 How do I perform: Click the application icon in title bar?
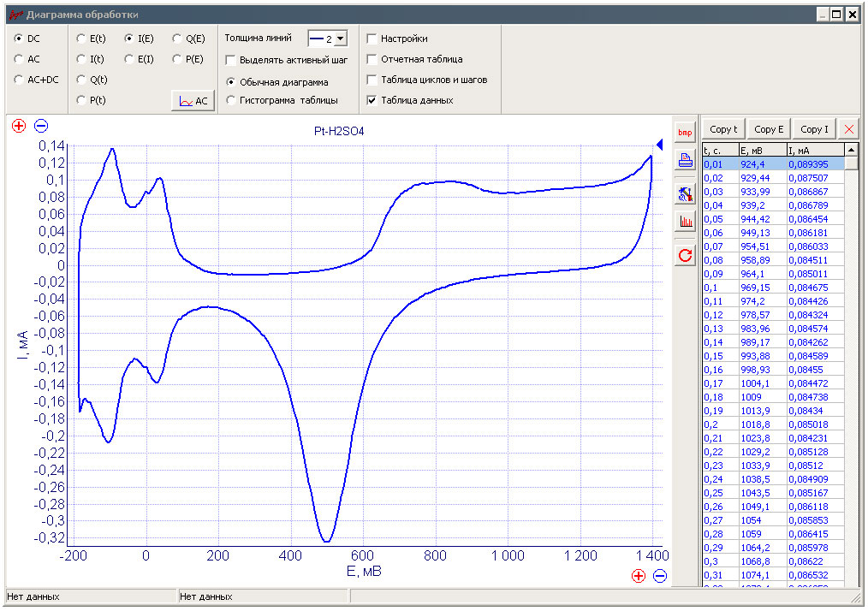[x=16, y=15]
